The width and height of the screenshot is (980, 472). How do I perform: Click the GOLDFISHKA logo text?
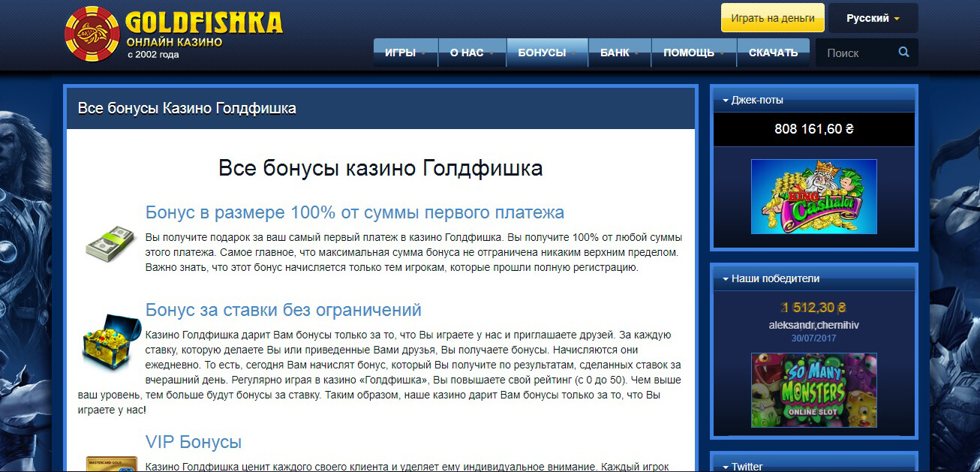(204, 22)
